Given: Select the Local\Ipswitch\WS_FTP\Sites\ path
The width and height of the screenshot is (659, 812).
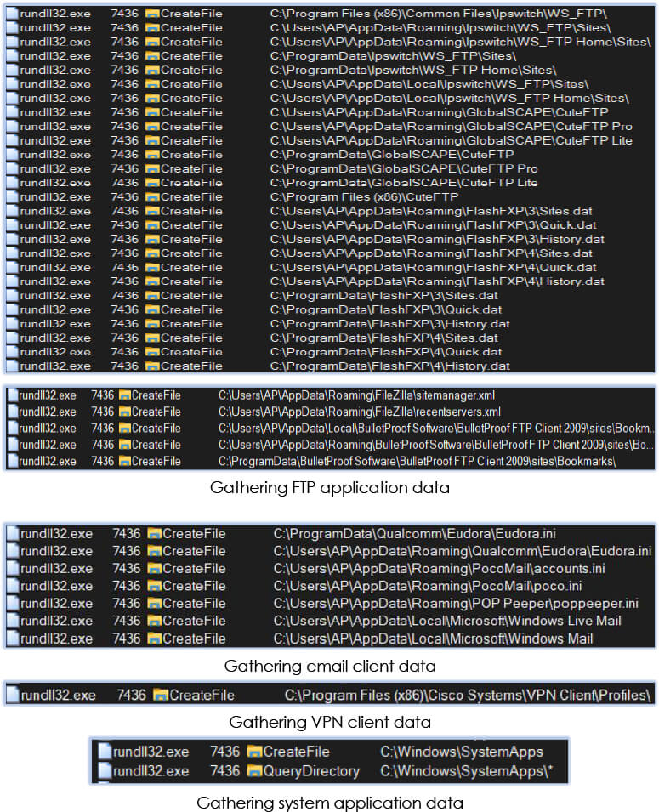Looking at the screenshot, I should (x=429, y=84).
